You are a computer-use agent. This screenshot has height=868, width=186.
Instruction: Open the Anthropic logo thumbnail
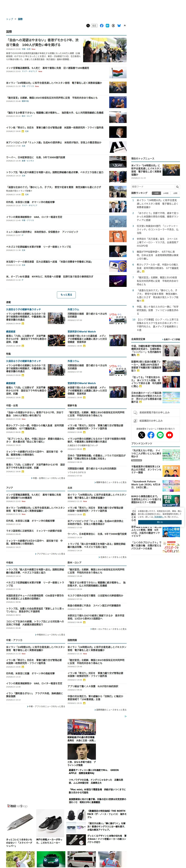click(x=118, y=147)
